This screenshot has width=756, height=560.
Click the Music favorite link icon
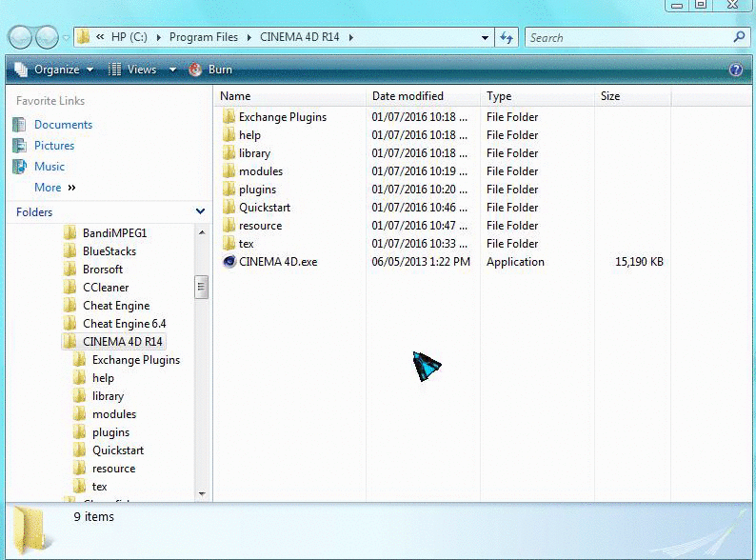click(19, 167)
